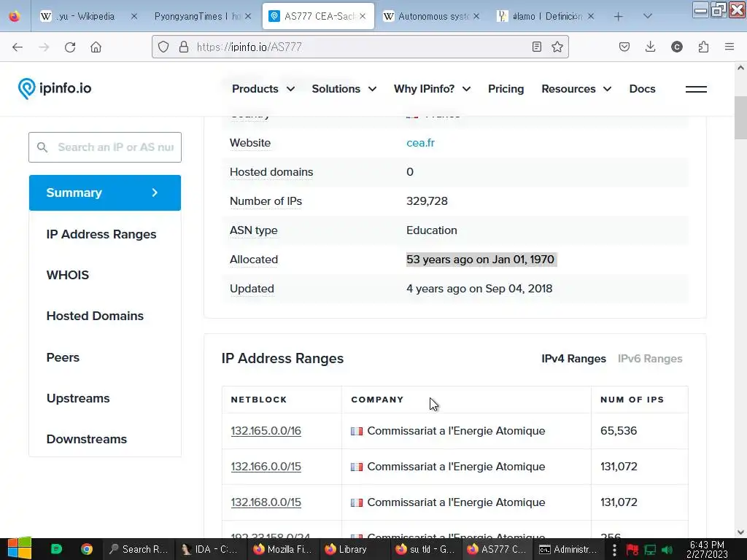Image resolution: width=747 pixels, height=560 pixels.
Task: Click the search magnifier icon in sidebar
Action: 42,147
